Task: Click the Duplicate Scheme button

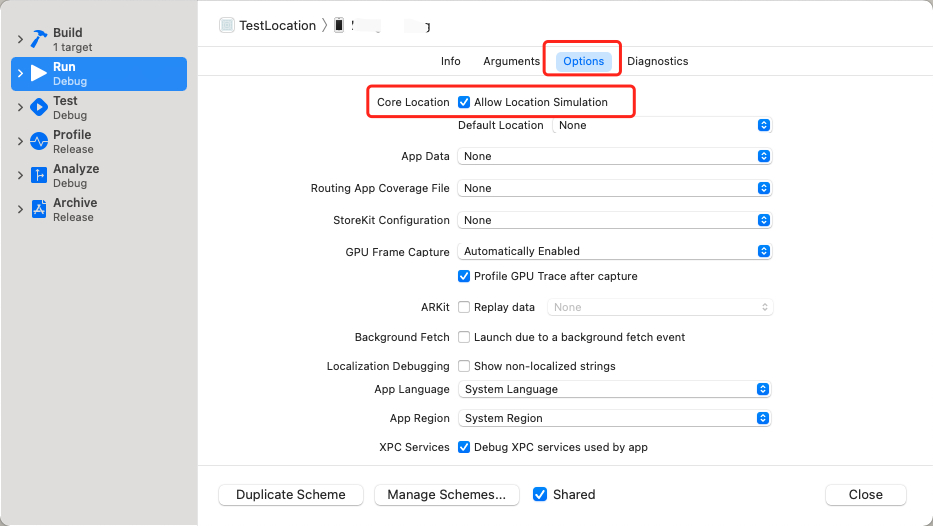Action: click(291, 494)
